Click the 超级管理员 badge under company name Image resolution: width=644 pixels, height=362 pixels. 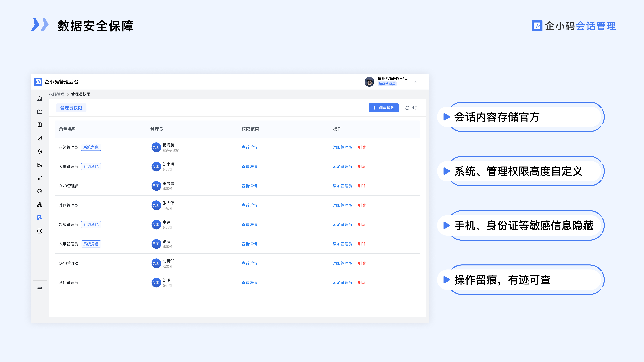pos(387,84)
